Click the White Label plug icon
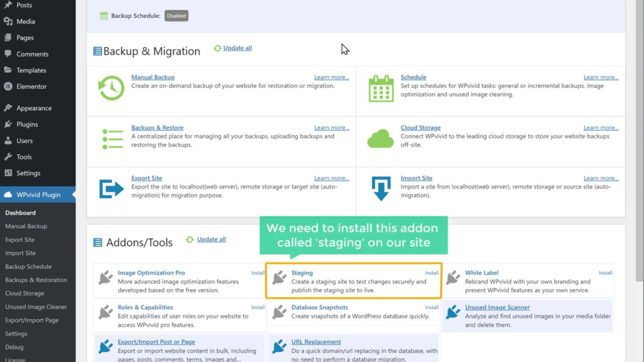644x362 pixels. (453, 277)
